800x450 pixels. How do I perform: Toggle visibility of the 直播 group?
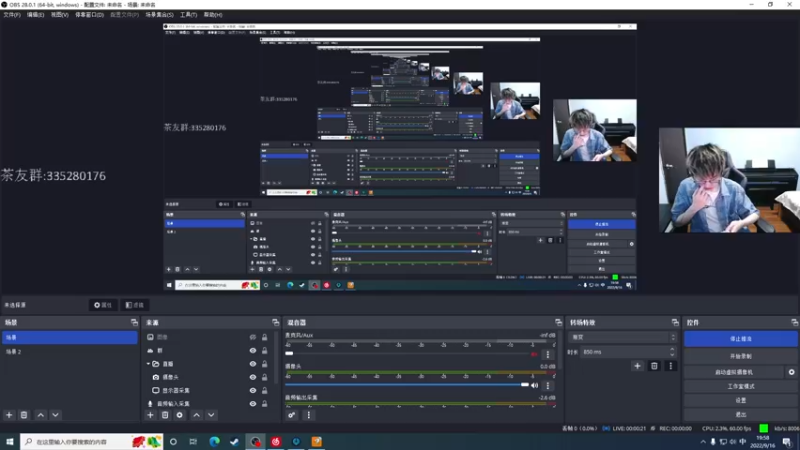click(x=253, y=364)
